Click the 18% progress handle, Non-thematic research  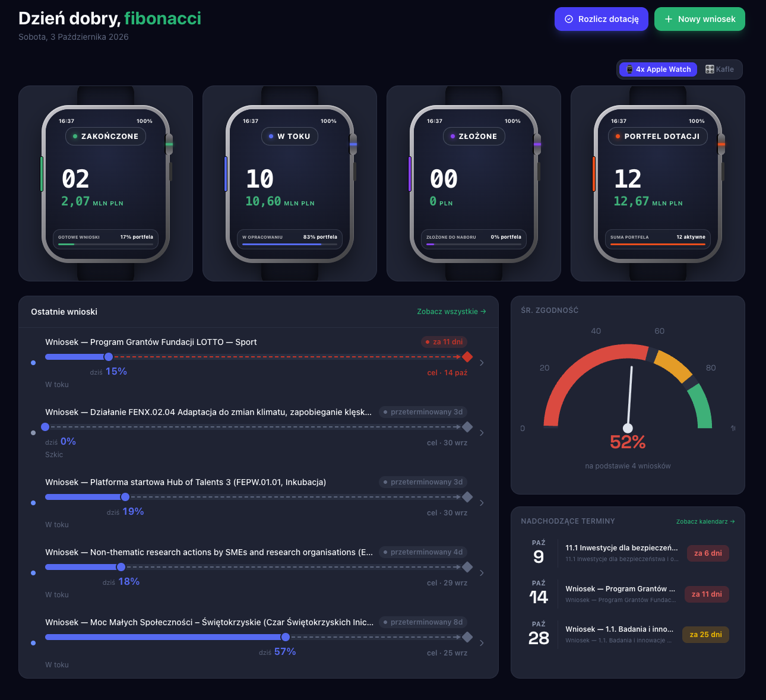click(x=121, y=567)
